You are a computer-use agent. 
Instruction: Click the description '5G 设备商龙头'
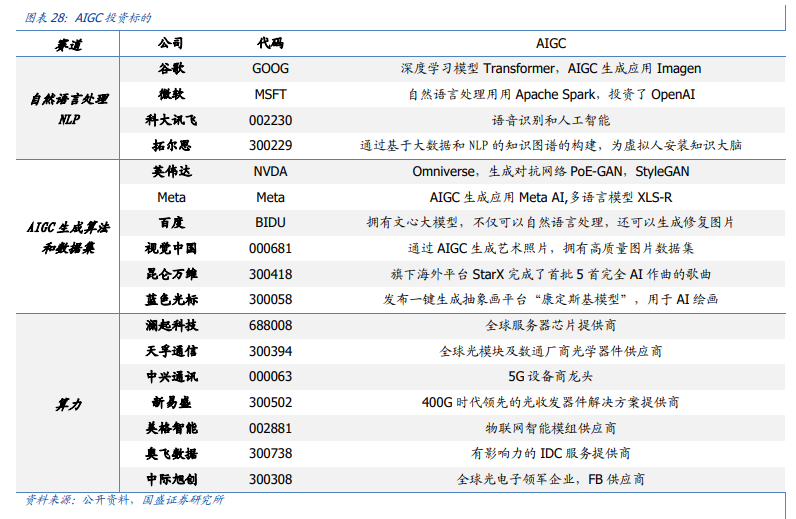551,377
